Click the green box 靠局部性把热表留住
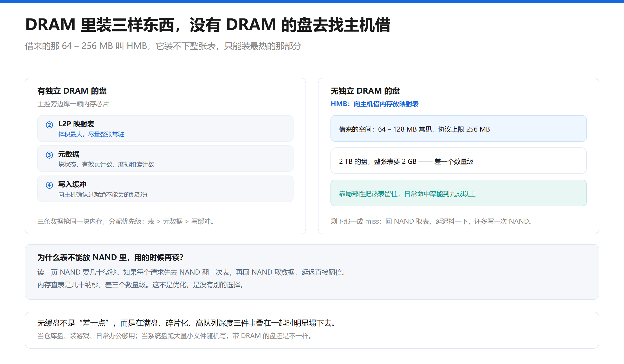This screenshot has height=364, width=624. click(459, 193)
